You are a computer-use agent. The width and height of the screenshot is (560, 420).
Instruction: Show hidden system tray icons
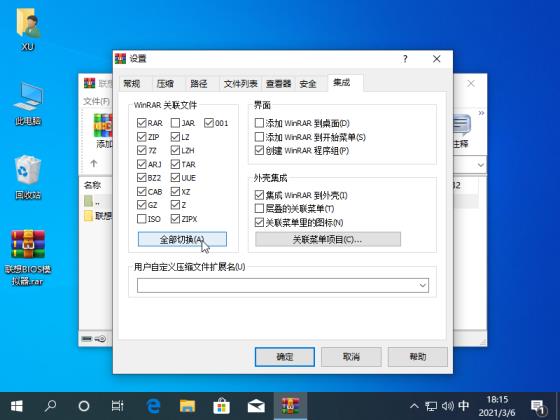click(414, 406)
